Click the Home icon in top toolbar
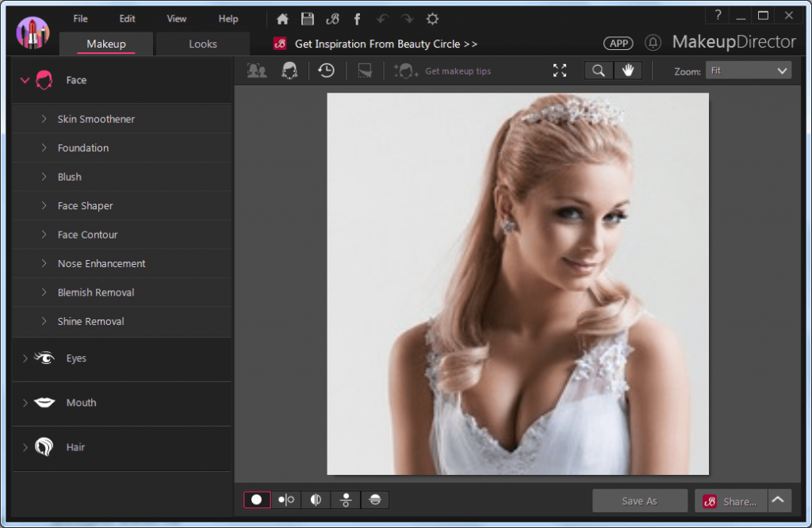The image size is (812, 528). coord(282,19)
